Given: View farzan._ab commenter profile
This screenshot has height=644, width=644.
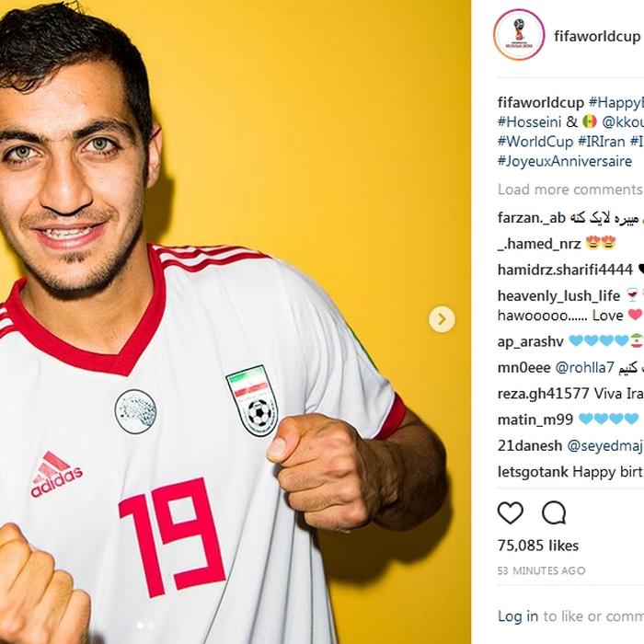Looking at the screenshot, I should click(532, 218).
